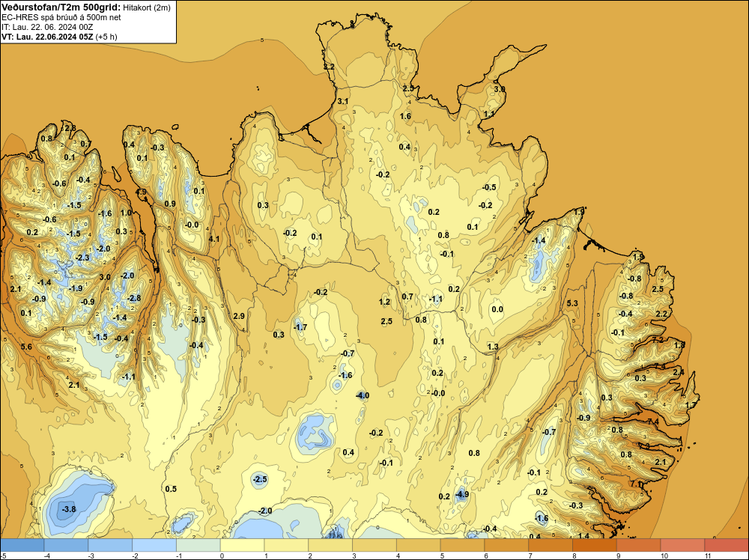The height and width of the screenshot is (560, 749).
Task: Choose the legend swatch between 4 and 5
Action: click(419, 545)
